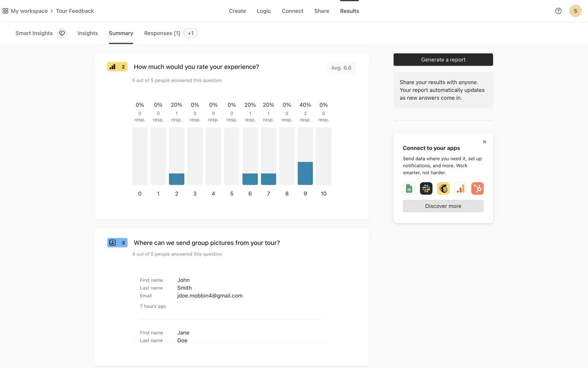Click the HubSpot integration icon
Screen dimensions: 588x368
pyautogui.click(x=477, y=189)
